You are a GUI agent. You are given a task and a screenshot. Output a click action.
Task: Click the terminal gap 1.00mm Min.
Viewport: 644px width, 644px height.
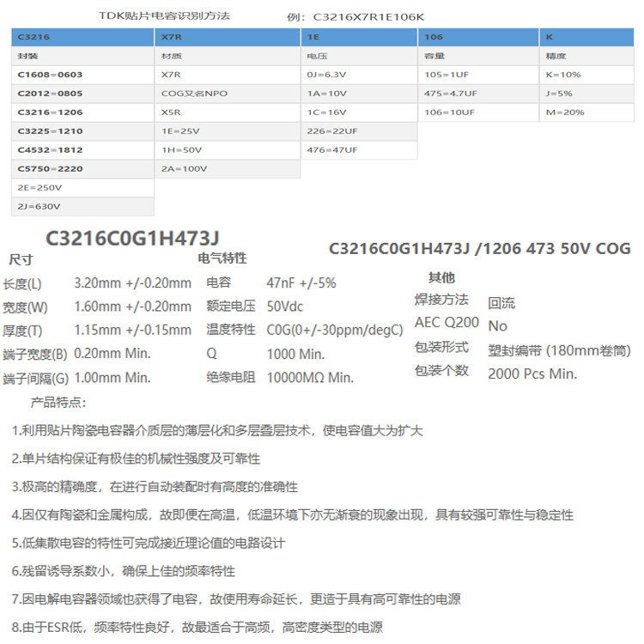(112, 378)
